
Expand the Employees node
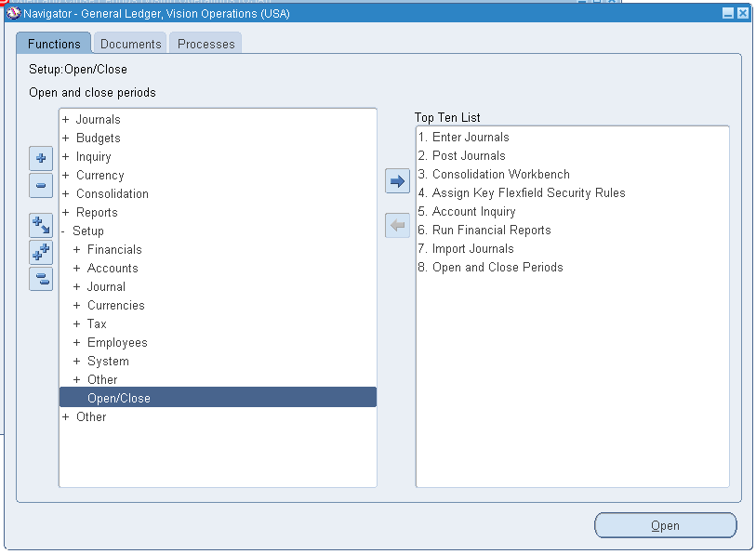(76, 342)
